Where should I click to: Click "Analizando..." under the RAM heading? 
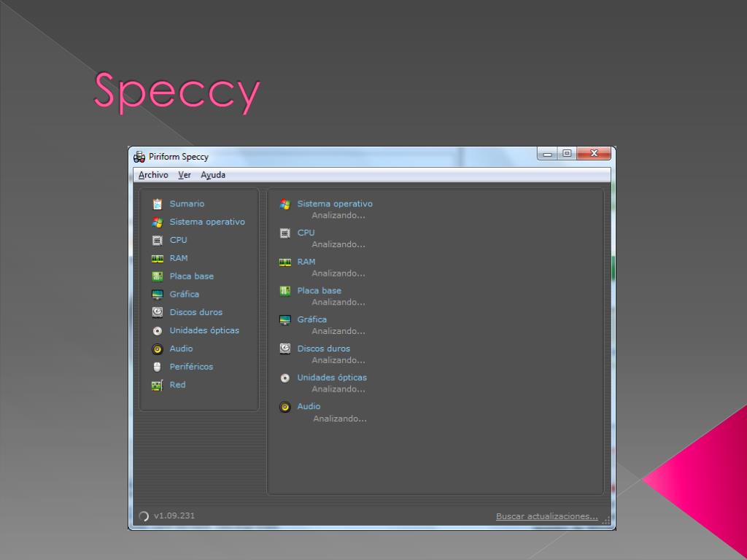click(x=338, y=273)
